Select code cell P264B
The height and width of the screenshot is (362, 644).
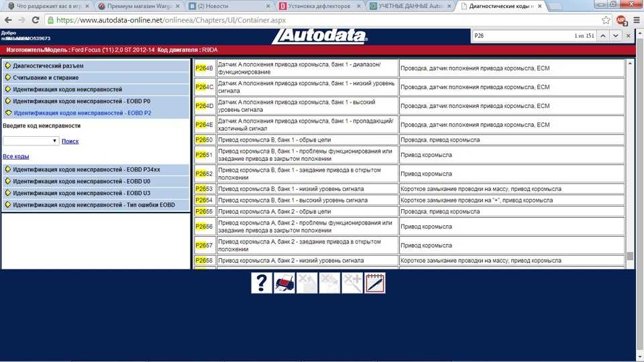point(205,68)
